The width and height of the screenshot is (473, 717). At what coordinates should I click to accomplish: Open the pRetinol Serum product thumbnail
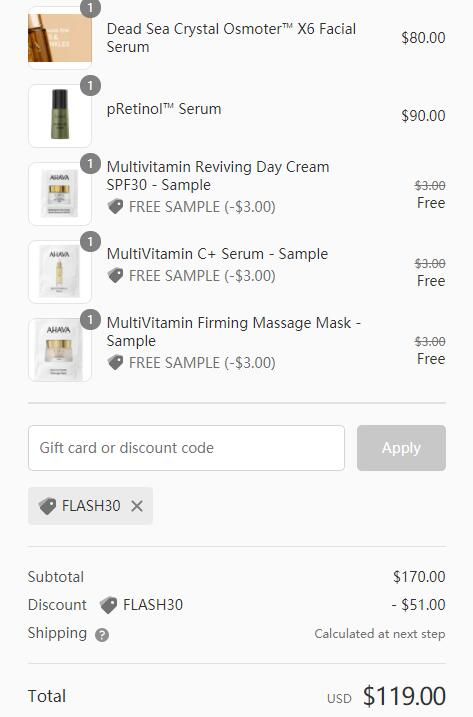coord(60,116)
